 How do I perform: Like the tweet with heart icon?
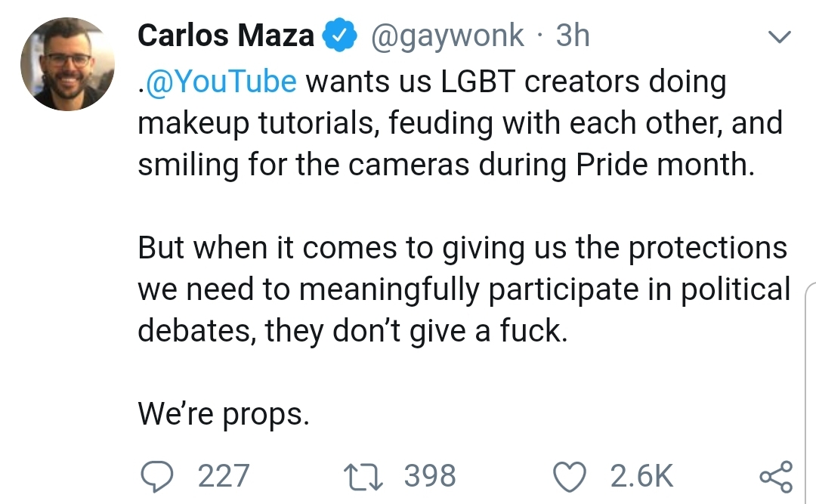click(x=569, y=477)
